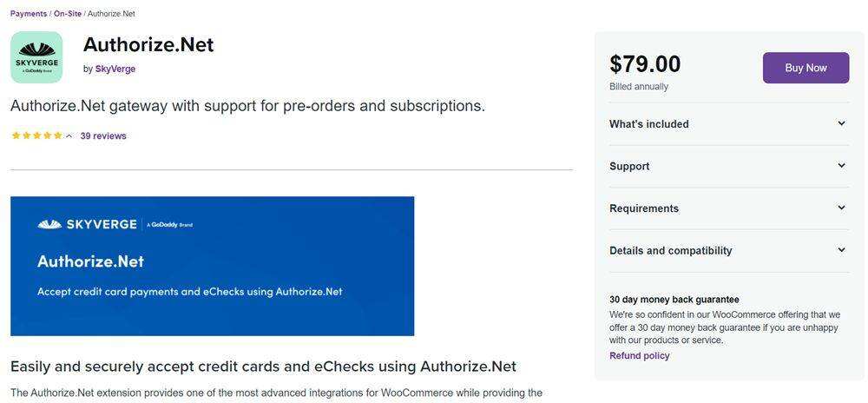Expand the What's included section

point(841,124)
